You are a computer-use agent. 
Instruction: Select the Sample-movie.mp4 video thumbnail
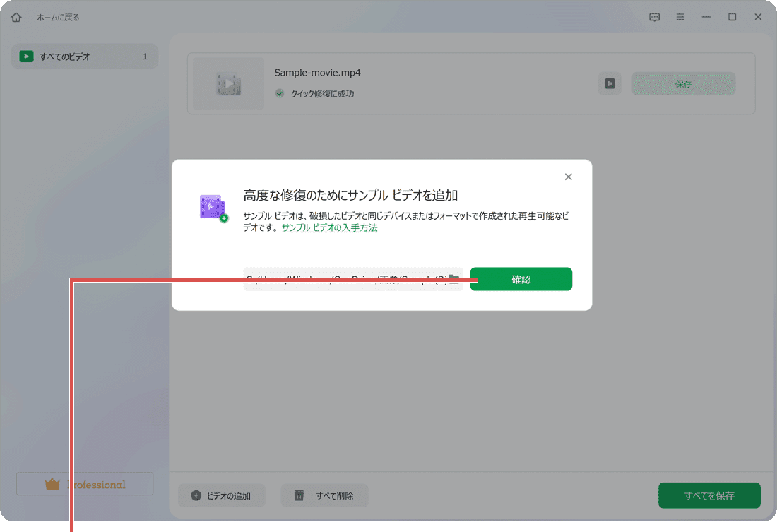(x=227, y=83)
